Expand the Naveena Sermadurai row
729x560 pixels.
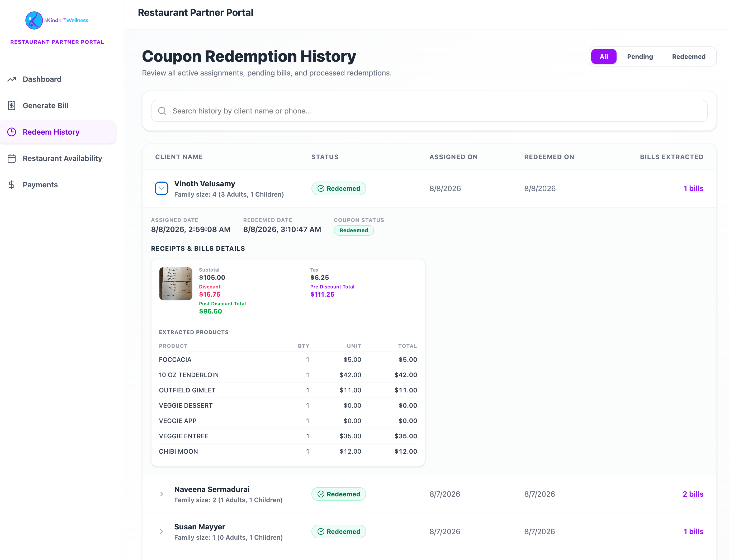(x=161, y=494)
